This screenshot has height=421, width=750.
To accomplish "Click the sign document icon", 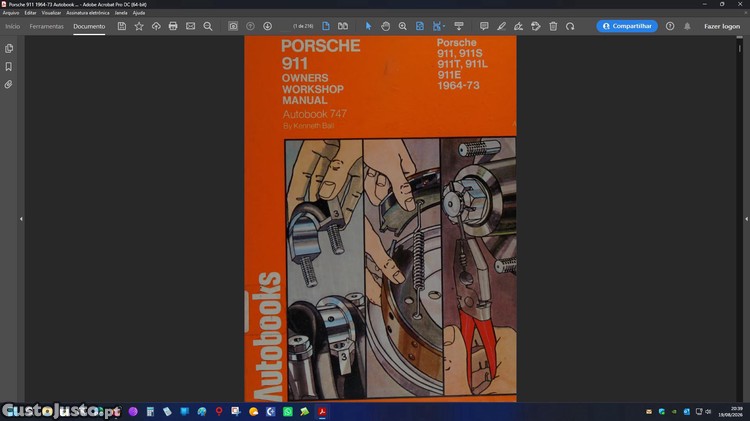I will (x=518, y=26).
